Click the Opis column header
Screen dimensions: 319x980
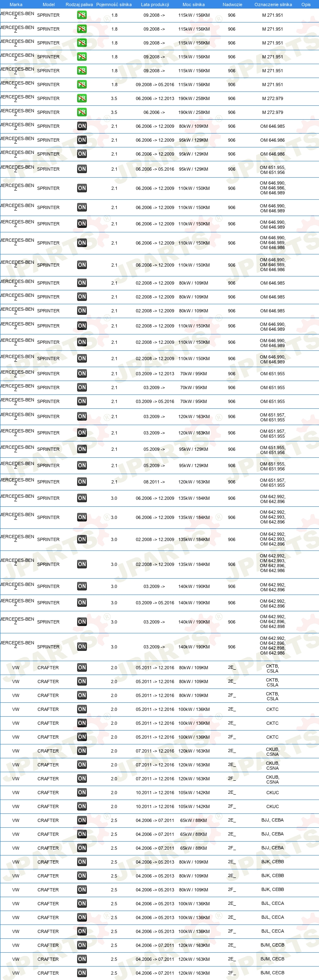coord(306,4)
